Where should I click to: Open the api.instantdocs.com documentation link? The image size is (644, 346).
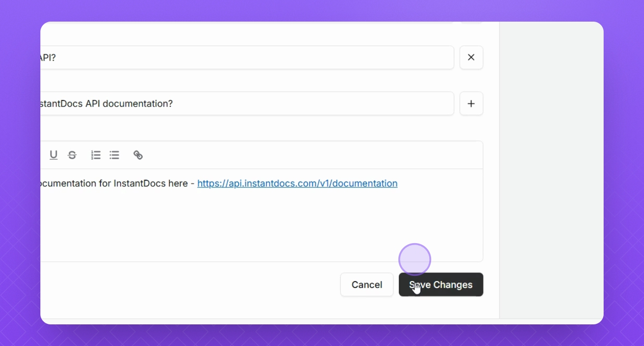coord(297,183)
